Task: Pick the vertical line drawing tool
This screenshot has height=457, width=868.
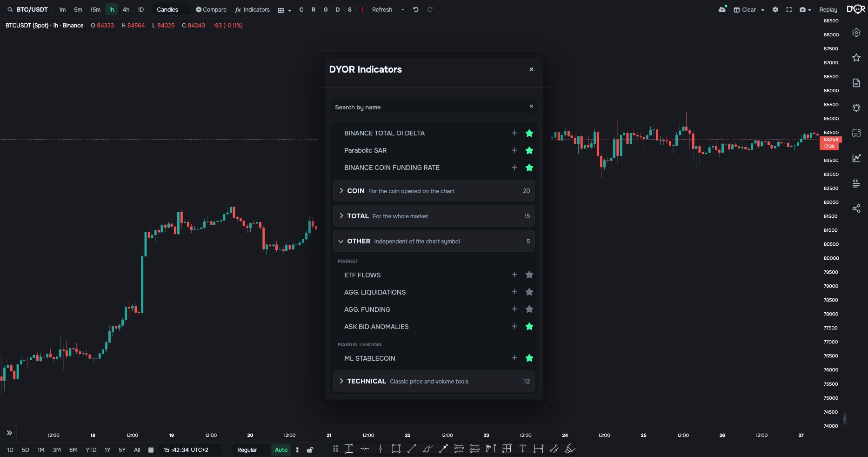Action: click(381, 449)
